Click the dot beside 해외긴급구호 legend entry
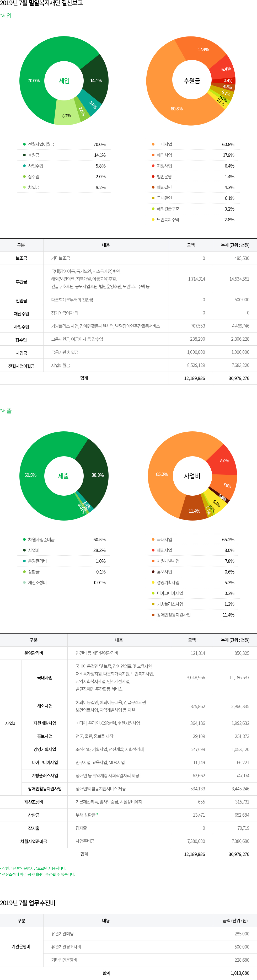The image size is (257, 980). point(153,209)
